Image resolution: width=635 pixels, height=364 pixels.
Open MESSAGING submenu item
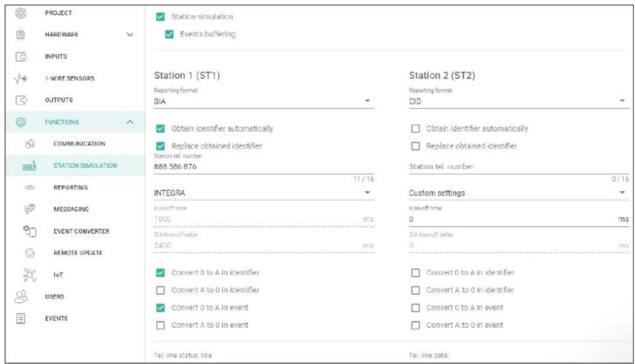(x=71, y=209)
